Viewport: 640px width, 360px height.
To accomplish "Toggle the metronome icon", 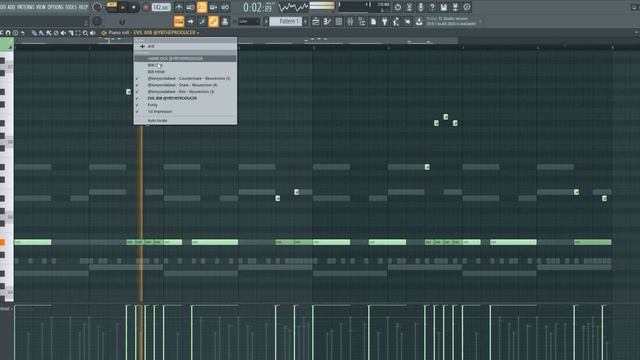I will (x=179, y=7).
